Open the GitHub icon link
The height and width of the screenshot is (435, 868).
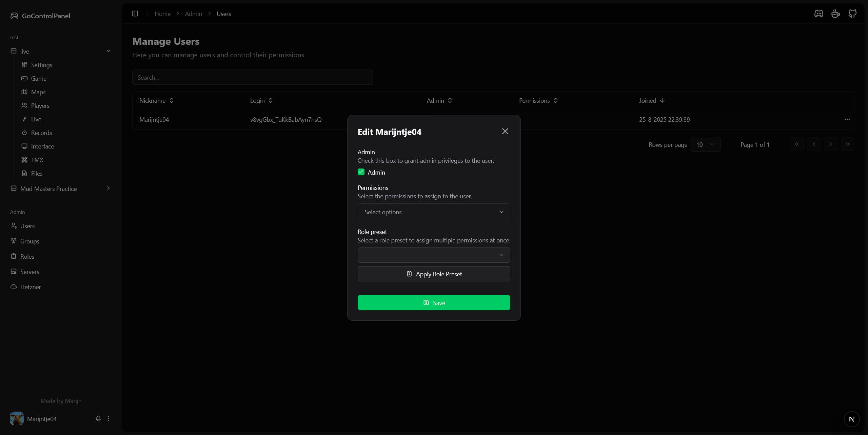852,14
